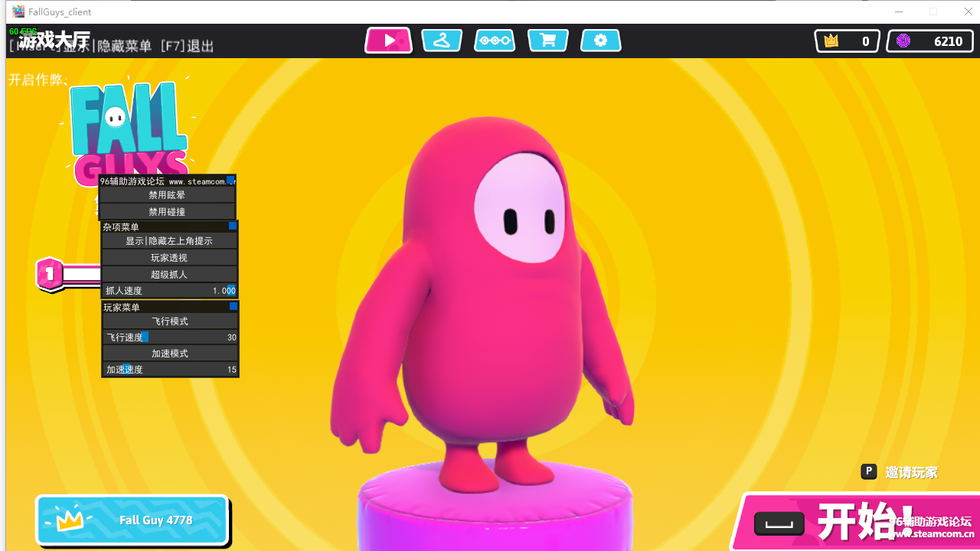Click the FallGuys_client title bar icon

(18, 11)
